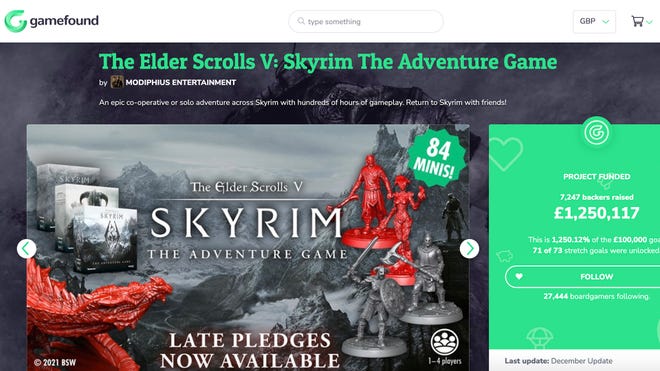The image size is (660, 371).
Task: Click the Gamefound logo icon
Action: click(16, 21)
